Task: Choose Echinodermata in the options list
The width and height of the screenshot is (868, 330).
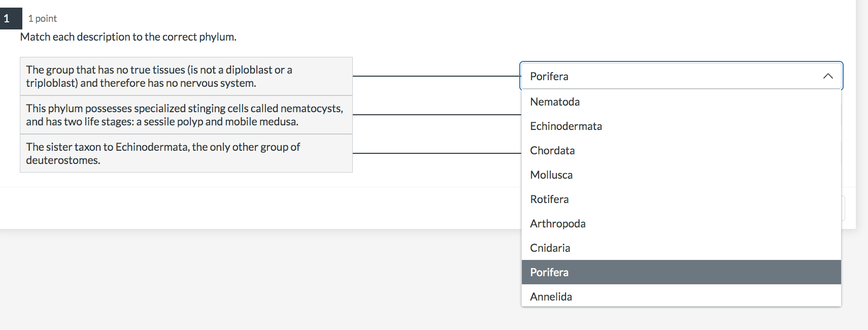Action: coord(566,126)
